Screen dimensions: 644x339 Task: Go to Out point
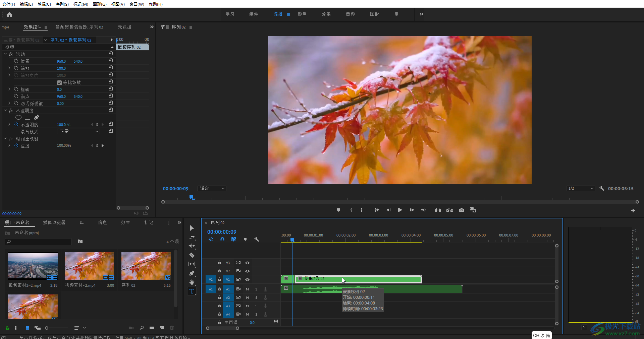coord(424,210)
